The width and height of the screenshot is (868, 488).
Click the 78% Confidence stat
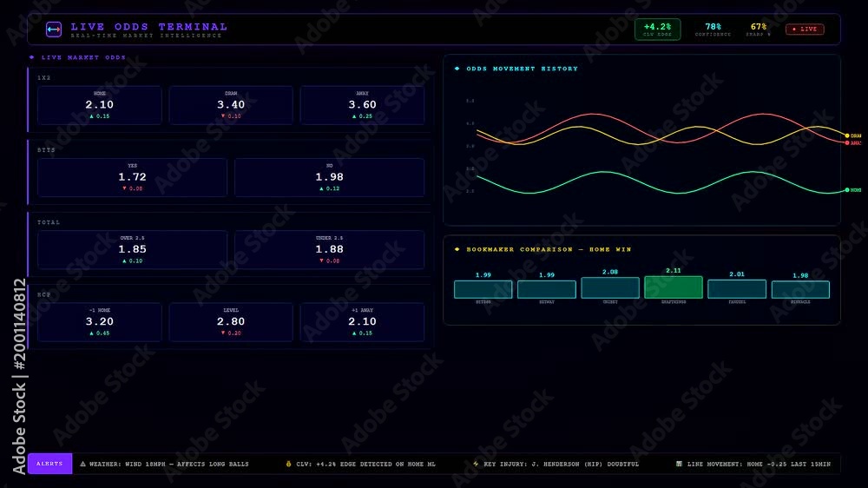pyautogui.click(x=713, y=30)
